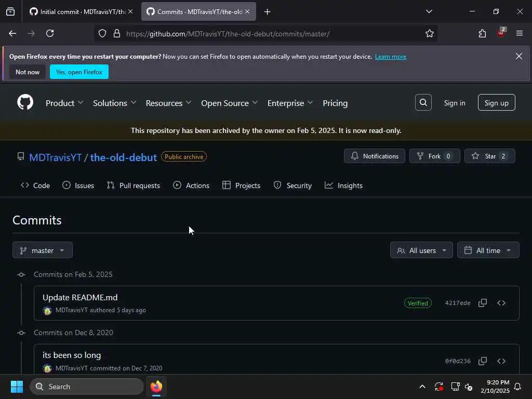532x399 pixels.
Task: Click the uBlock extension icon with badge
Action: [x=501, y=33]
